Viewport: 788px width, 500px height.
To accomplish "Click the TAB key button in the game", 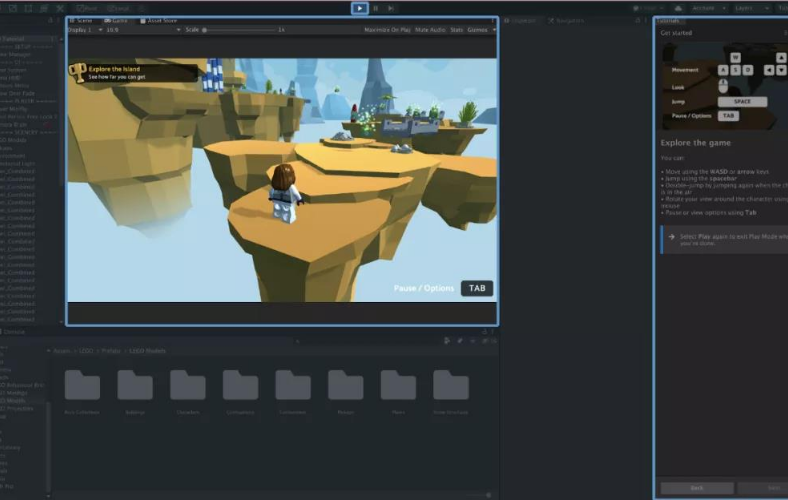I will [x=477, y=288].
